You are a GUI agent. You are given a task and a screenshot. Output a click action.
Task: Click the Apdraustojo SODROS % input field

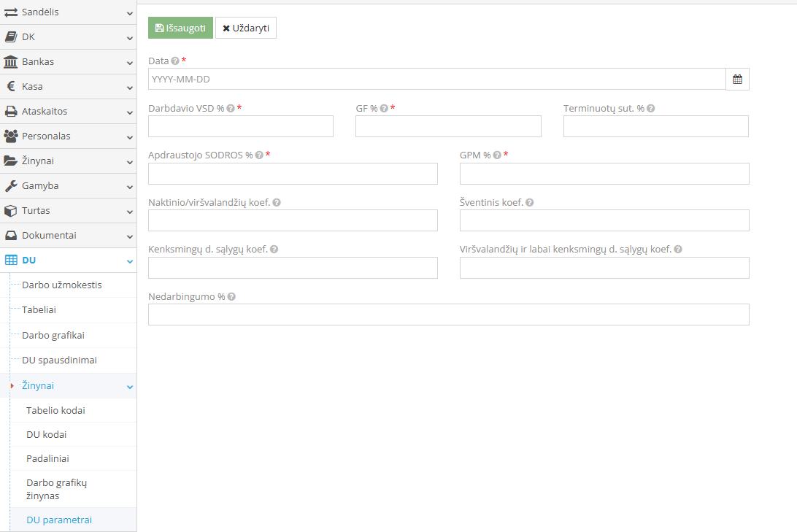click(x=293, y=174)
